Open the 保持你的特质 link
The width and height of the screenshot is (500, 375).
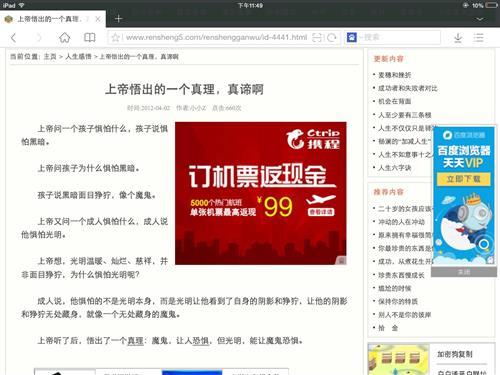point(398,302)
